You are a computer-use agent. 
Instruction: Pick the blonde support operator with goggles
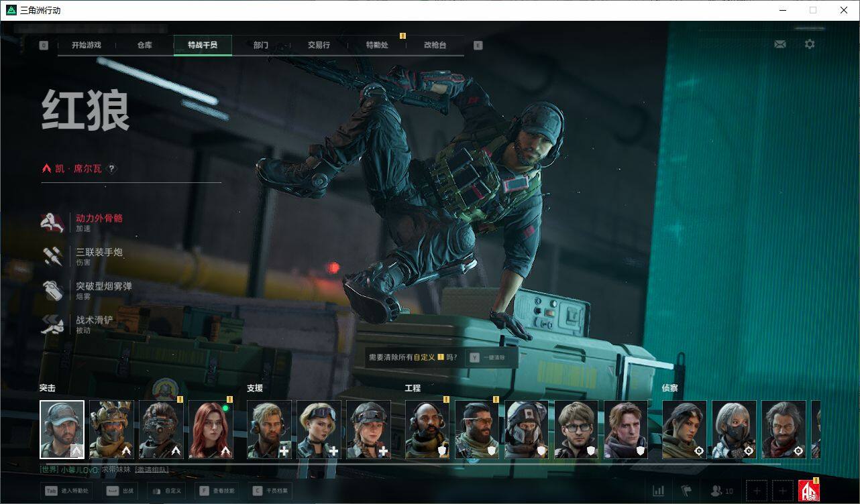(319, 430)
